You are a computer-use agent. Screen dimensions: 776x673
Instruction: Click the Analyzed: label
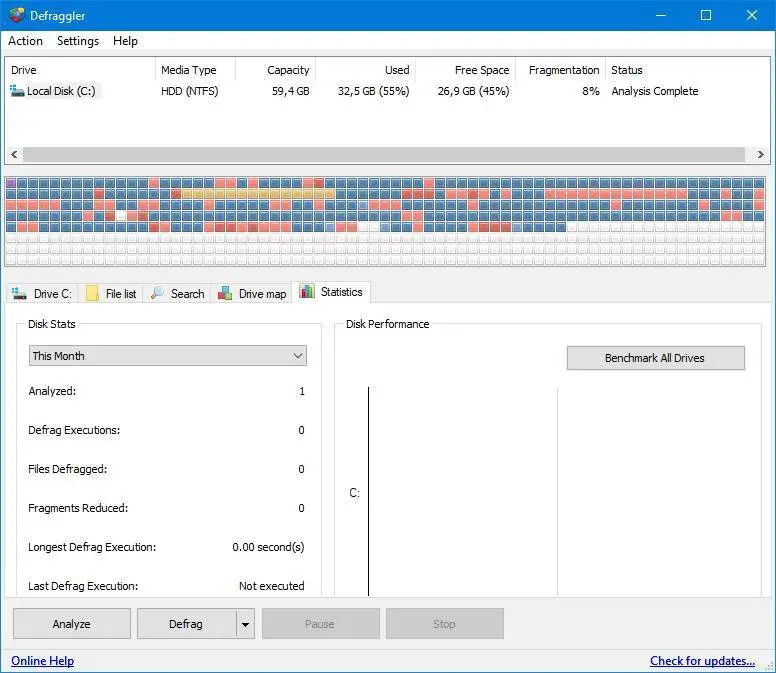[x=52, y=391]
